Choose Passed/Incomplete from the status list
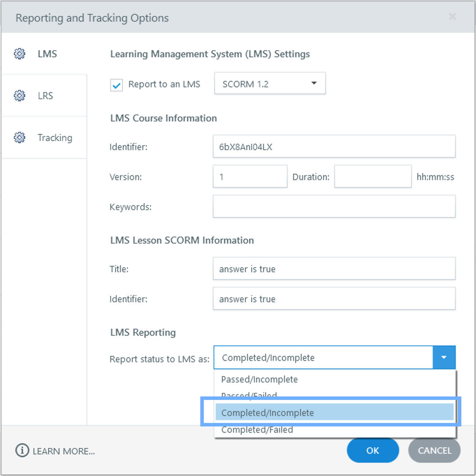The height and width of the screenshot is (476, 476). (x=259, y=379)
